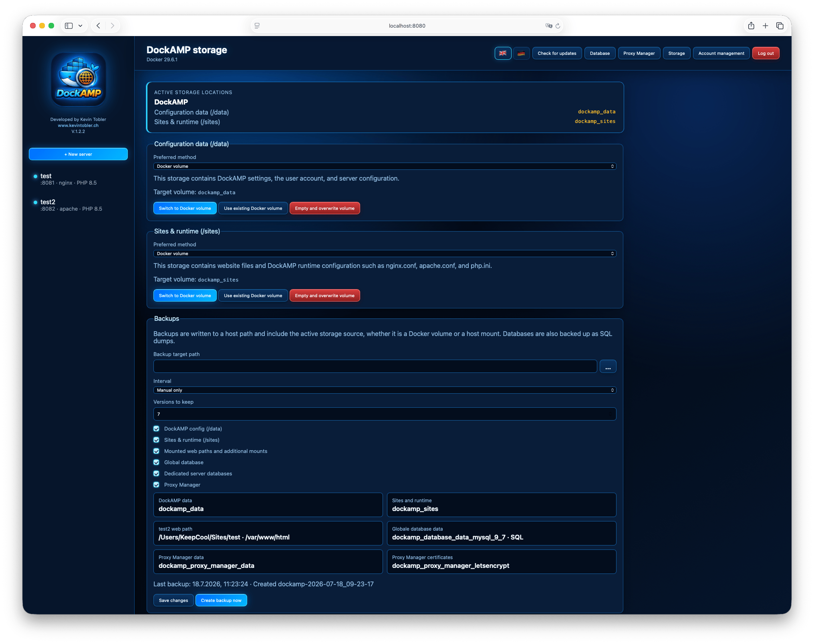814x644 pixels.
Task: Open Account management
Action: (x=721, y=53)
